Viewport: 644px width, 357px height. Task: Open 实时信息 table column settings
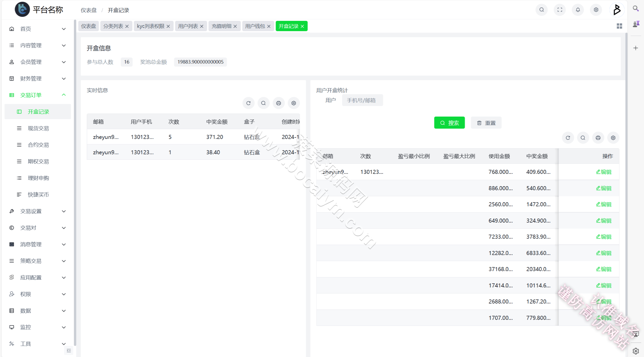pos(294,103)
